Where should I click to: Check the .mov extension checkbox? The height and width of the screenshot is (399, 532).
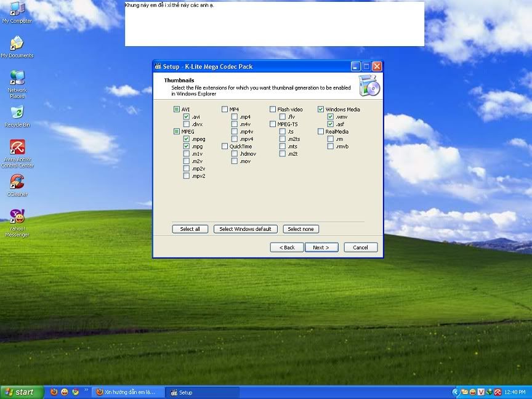235,161
